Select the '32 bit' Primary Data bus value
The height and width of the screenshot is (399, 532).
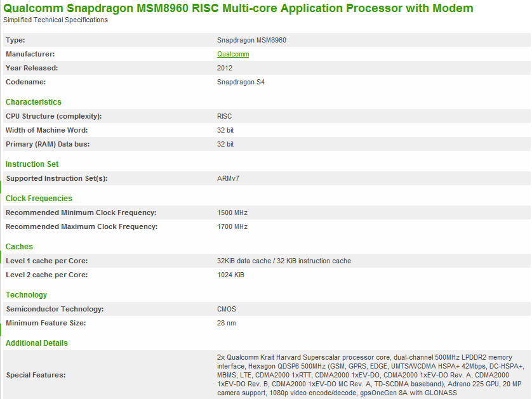[225, 144]
